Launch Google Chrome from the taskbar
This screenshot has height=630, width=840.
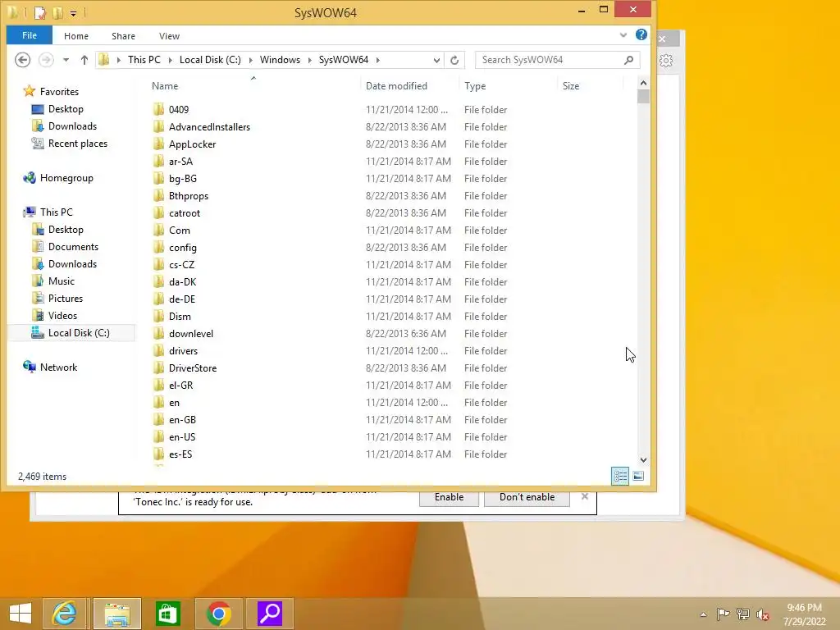[x=218, y=614]
